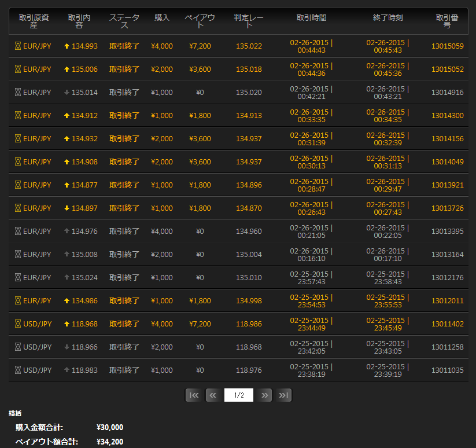Click the 購入金額合計 label

[39, 427]
